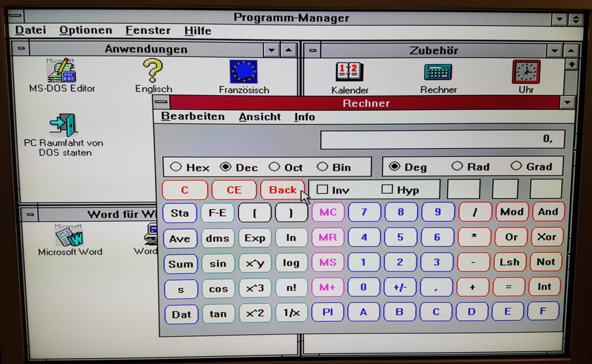This screenshot has width=592, height=364.
Task: Minimize the Programm-Manager window
Action: pos(559,19)
